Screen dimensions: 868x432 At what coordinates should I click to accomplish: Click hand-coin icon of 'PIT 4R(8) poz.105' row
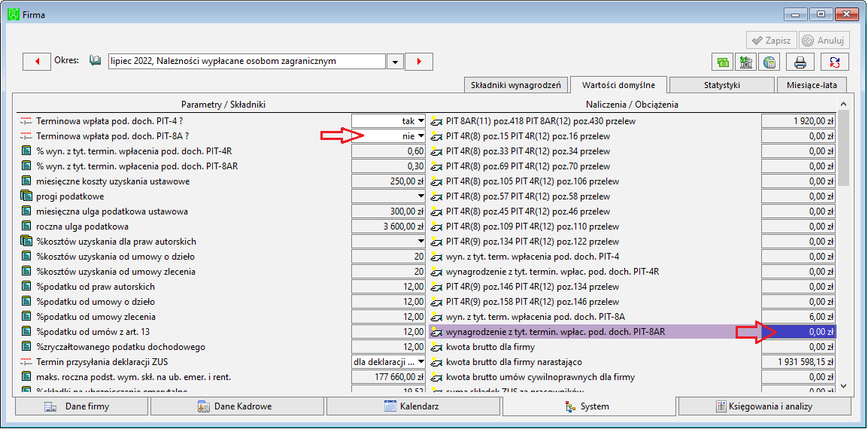coord(437,181)
